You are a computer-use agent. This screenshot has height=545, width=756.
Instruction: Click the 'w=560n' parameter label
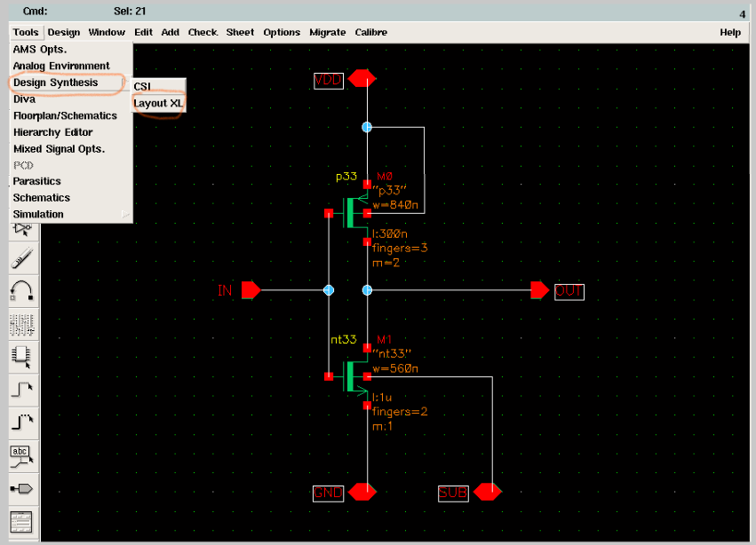(x=395, y=368)
